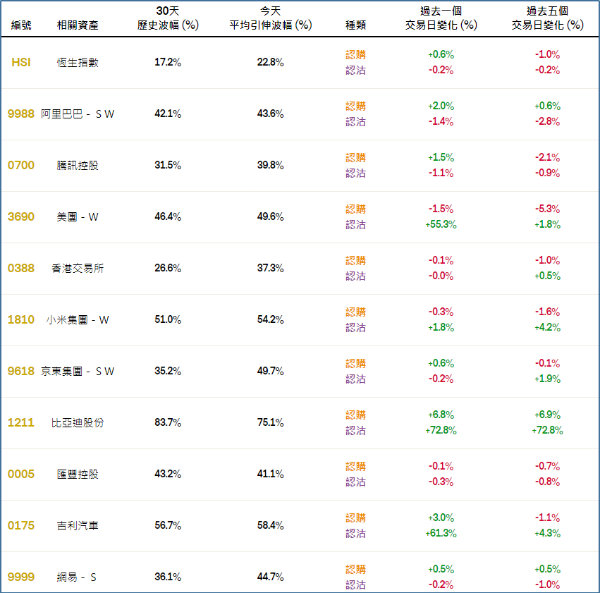Select stock code 0700
The image size is (600, 593).
point(21,165)
